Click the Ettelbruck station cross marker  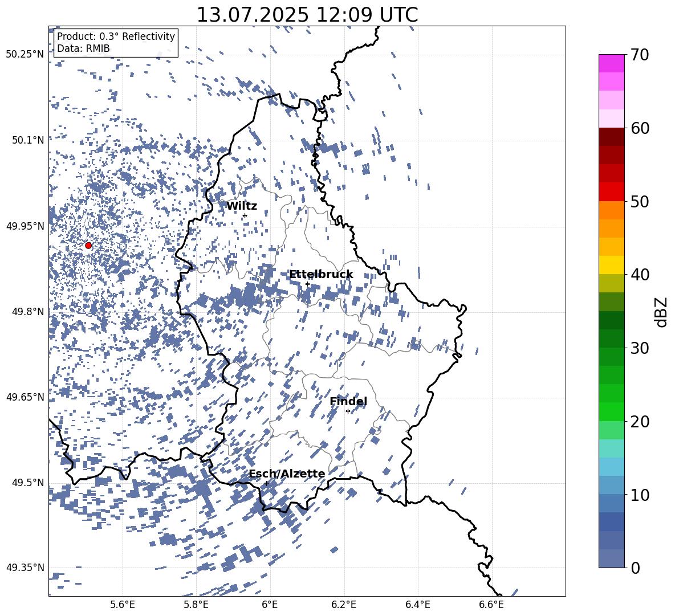coord(307,284)
